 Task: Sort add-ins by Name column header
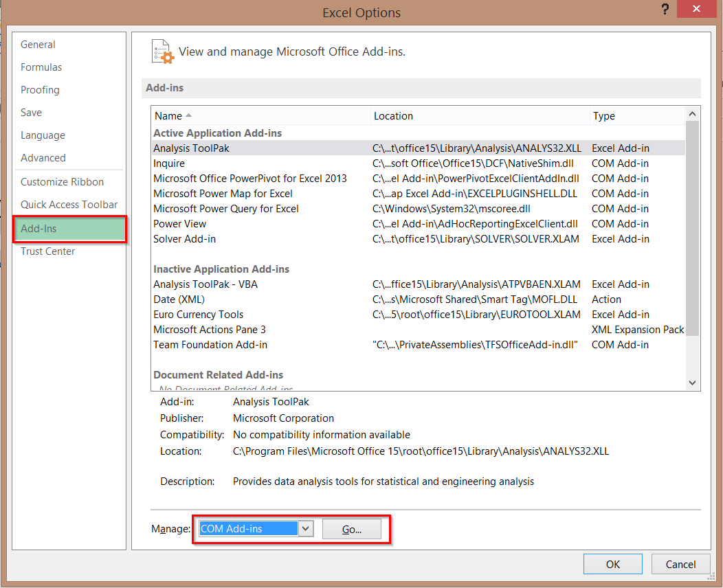tap(168, 116)
